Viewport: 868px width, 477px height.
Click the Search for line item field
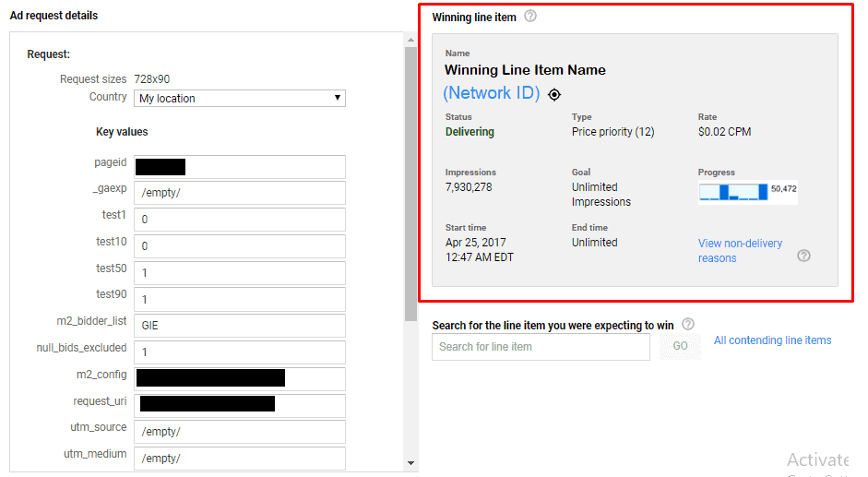[541, 347]
